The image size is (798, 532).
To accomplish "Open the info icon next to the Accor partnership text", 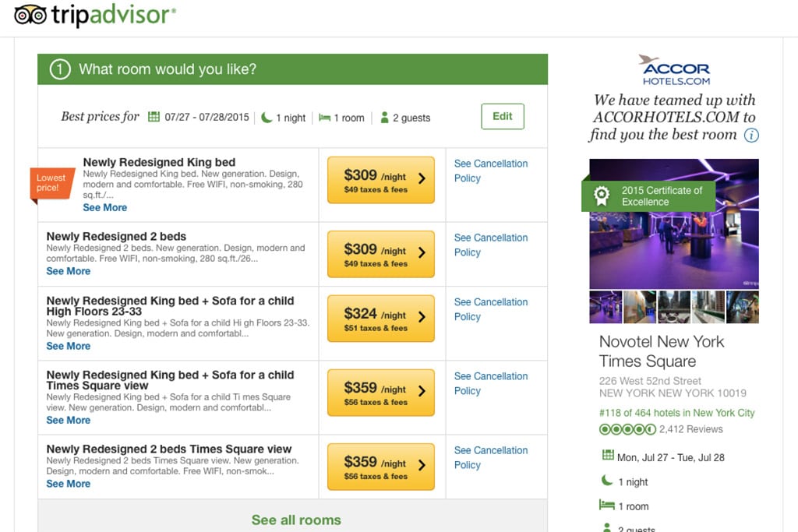I will (751, 135).
